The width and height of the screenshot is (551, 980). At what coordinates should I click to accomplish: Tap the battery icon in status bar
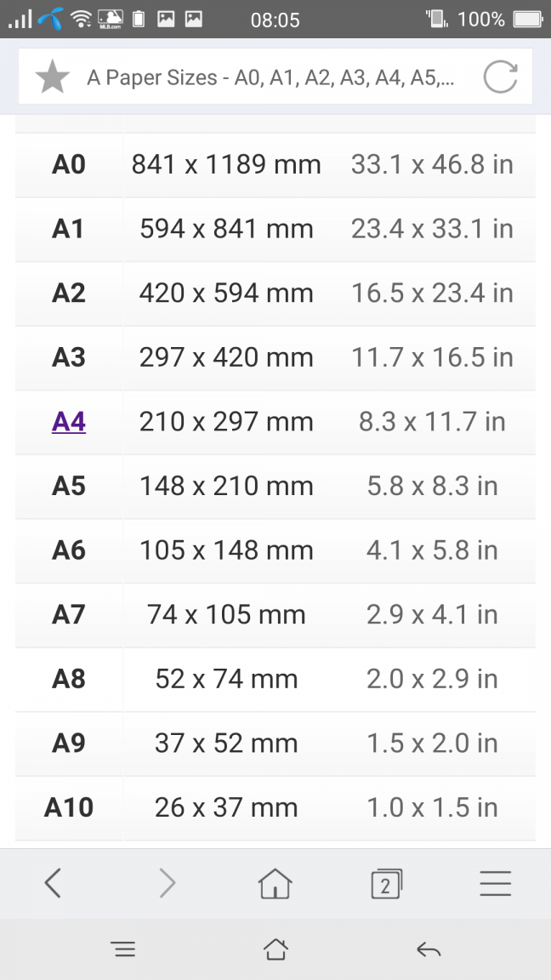tap(527, 20)
